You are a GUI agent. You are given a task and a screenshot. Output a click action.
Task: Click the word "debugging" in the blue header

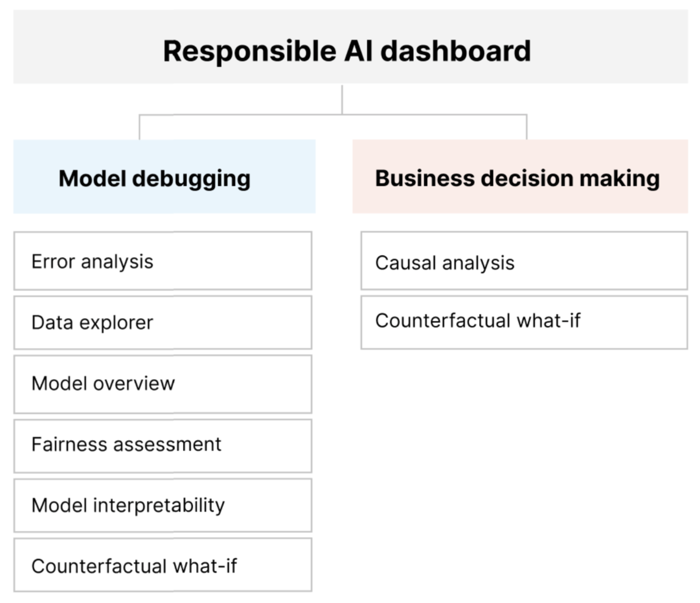click(x=191, y=179)
